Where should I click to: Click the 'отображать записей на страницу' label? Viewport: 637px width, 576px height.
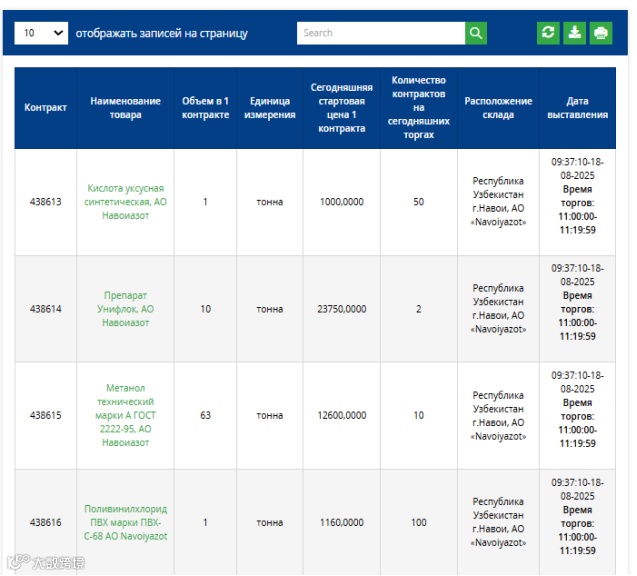click(x=161, y=33)
